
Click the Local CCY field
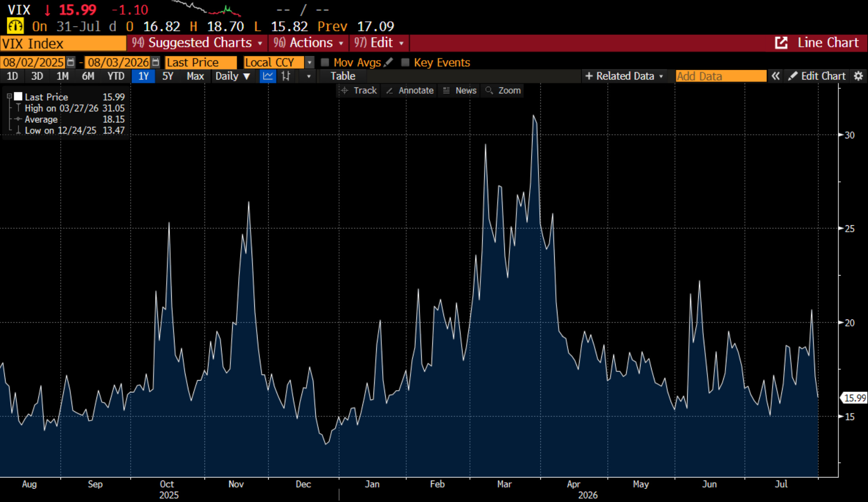[274, 62]
